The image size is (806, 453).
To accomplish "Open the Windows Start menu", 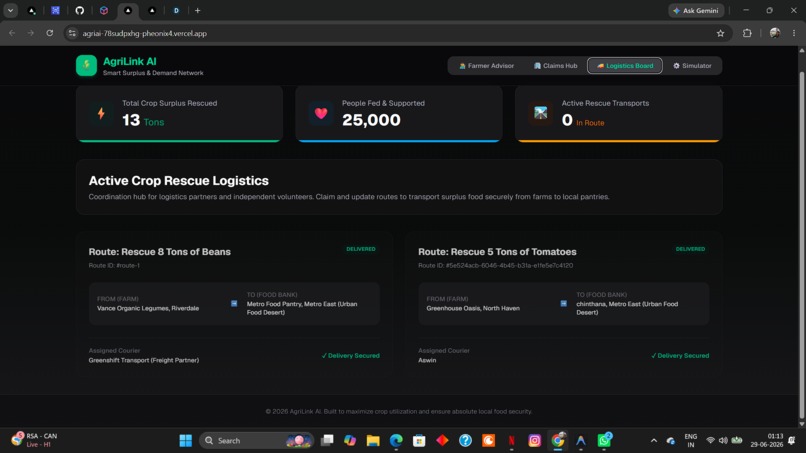I will [186, 441].
